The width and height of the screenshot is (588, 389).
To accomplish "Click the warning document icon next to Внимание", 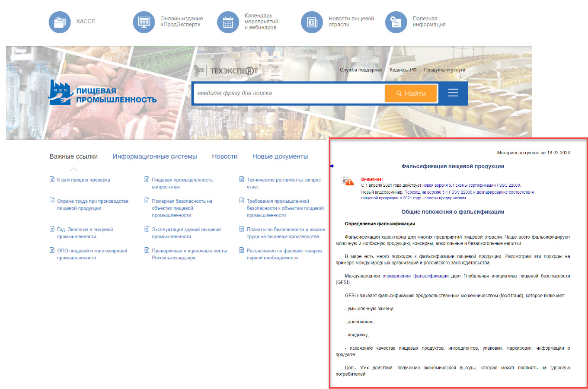I will pos(348,181).
